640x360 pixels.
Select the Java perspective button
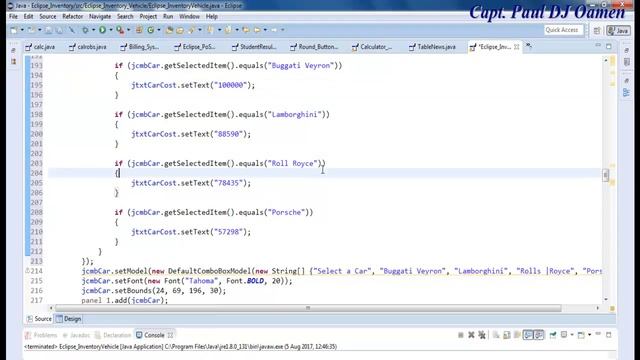tap(618, 31)
